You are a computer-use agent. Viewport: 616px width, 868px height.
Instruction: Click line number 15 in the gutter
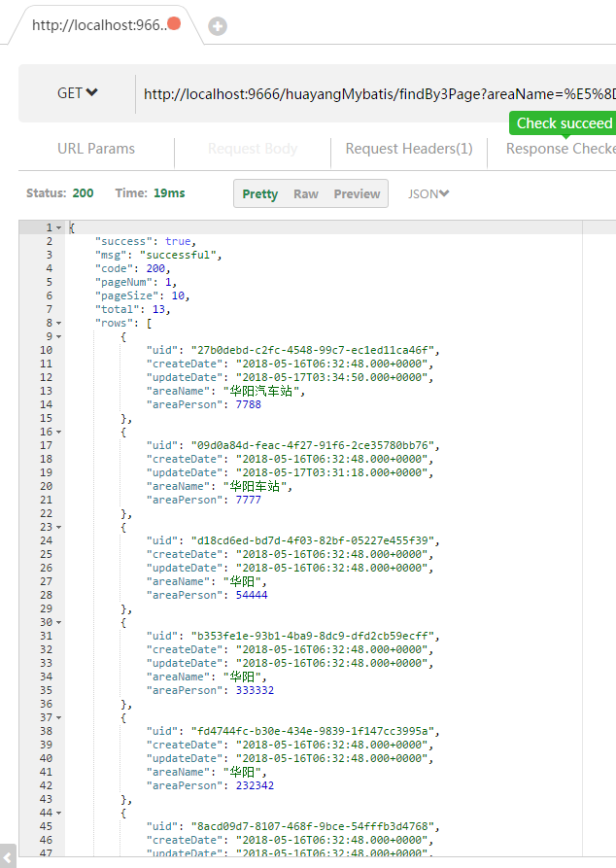pyautogui.click(x=47, y=419)
